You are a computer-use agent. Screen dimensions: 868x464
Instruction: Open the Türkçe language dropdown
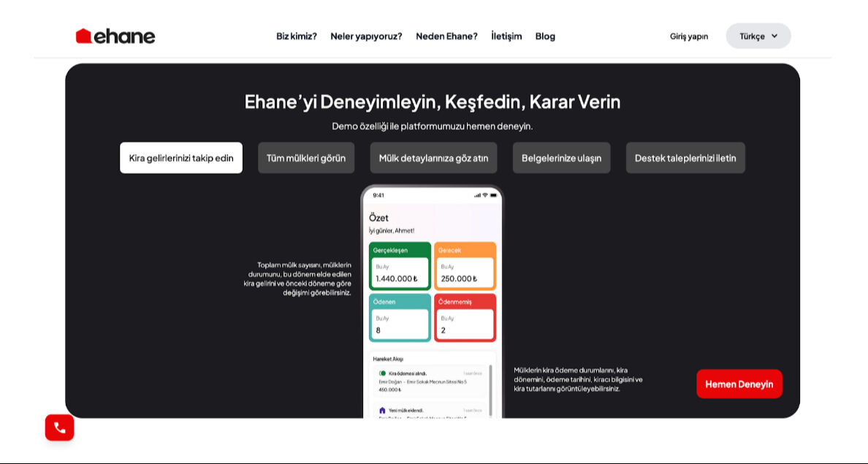tap(758, 35)
